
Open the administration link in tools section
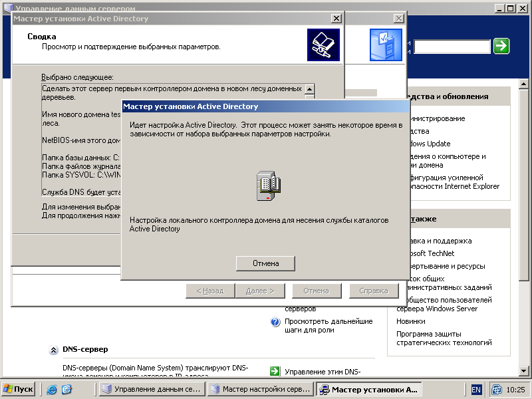point(437,118)
